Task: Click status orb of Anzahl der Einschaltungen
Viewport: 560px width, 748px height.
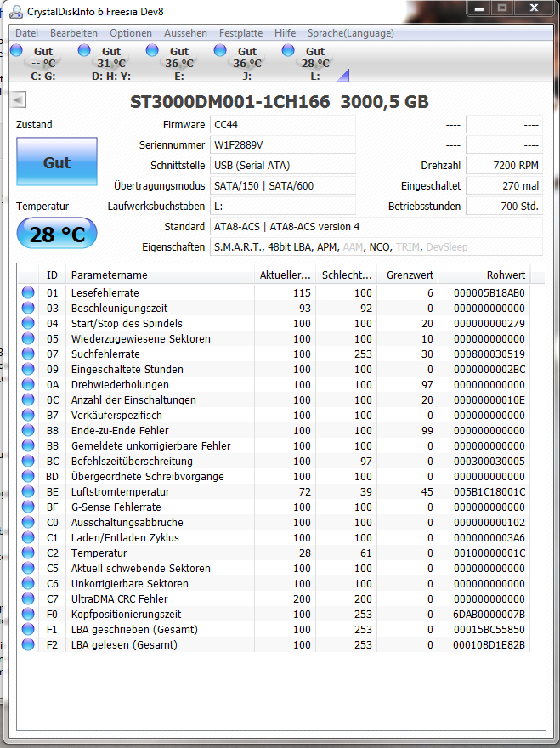Action: [28, 399]
